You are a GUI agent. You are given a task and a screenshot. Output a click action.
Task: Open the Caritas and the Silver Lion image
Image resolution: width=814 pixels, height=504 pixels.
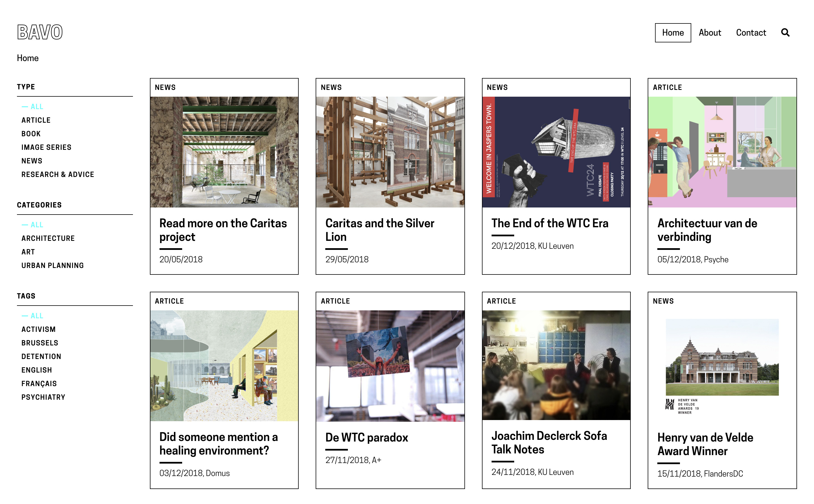(x=390, y=152)
